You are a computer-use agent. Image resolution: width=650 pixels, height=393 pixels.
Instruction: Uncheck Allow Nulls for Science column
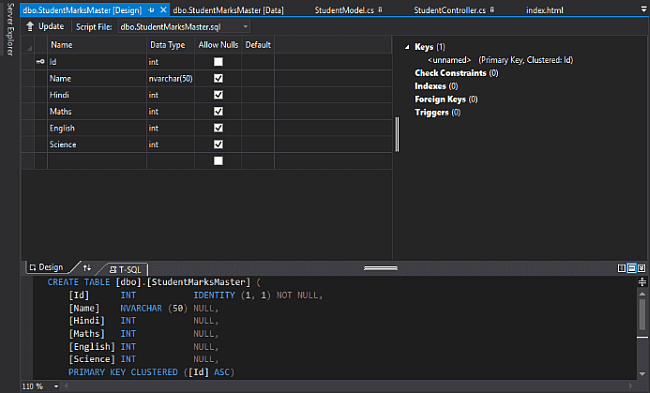click(218, 144)
